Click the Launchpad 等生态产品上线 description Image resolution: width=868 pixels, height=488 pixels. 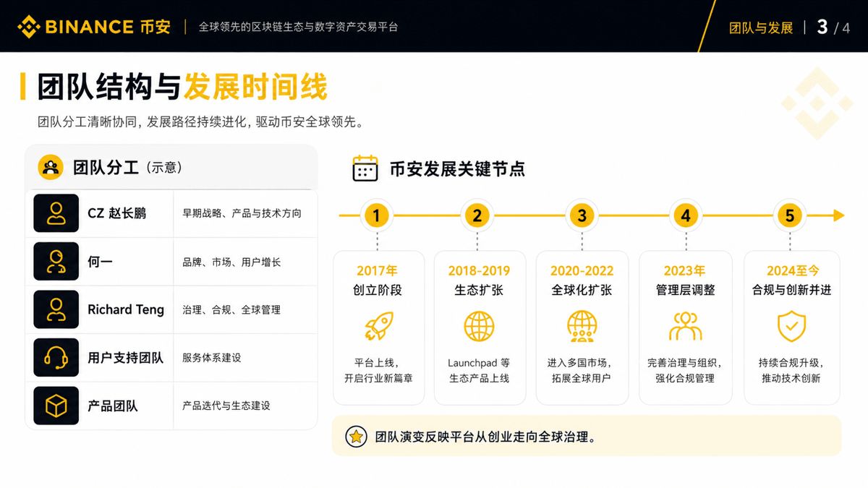(479, 370)
